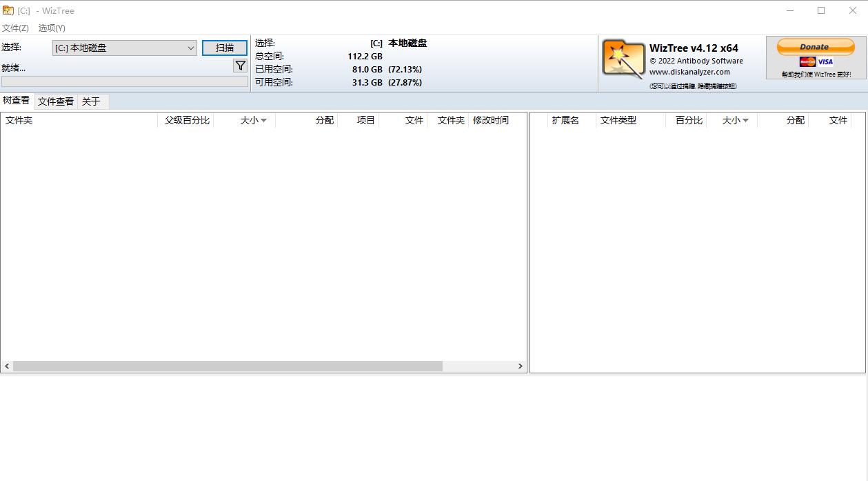Click the scan progress bar

coord(125,81)
